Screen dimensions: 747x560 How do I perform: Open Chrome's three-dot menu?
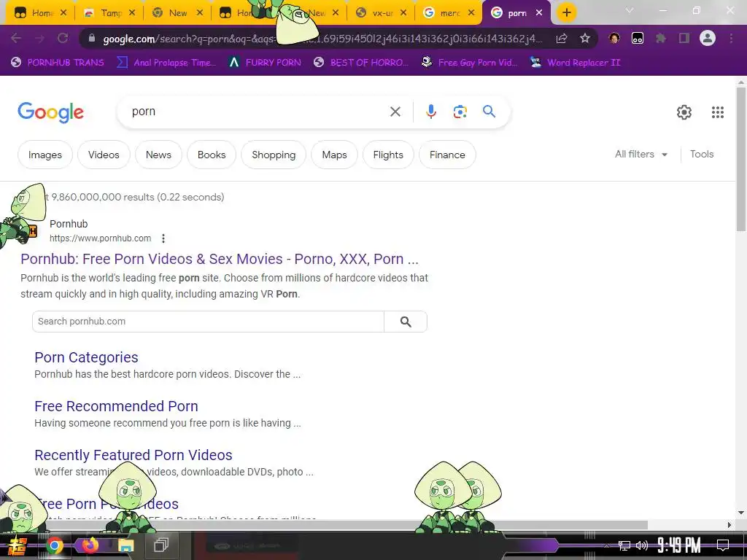(731, 38)
